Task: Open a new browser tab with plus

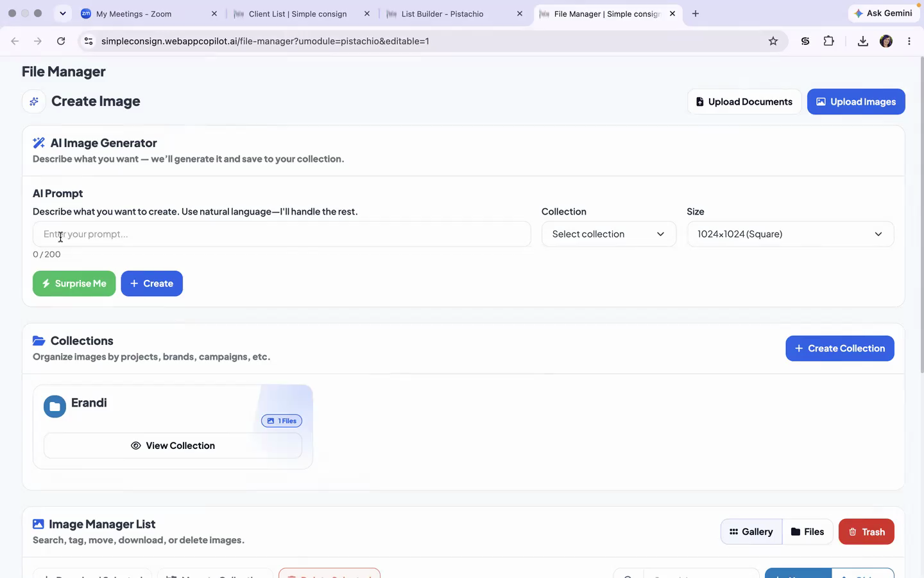Action: tap(696, 13)
